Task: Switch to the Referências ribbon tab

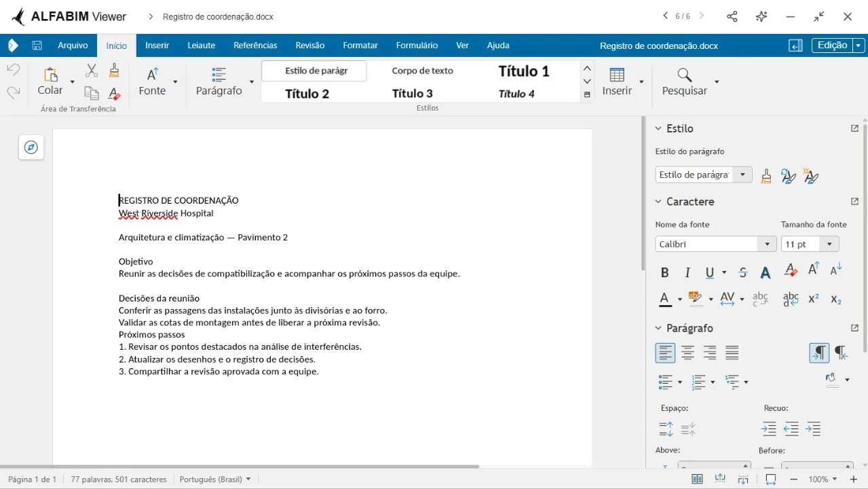Action: pos(255,46)
